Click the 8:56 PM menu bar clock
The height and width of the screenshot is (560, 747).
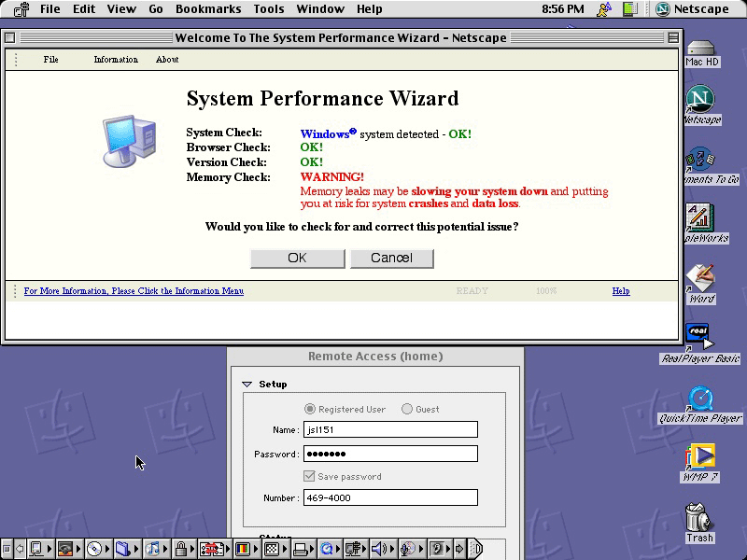563,9
